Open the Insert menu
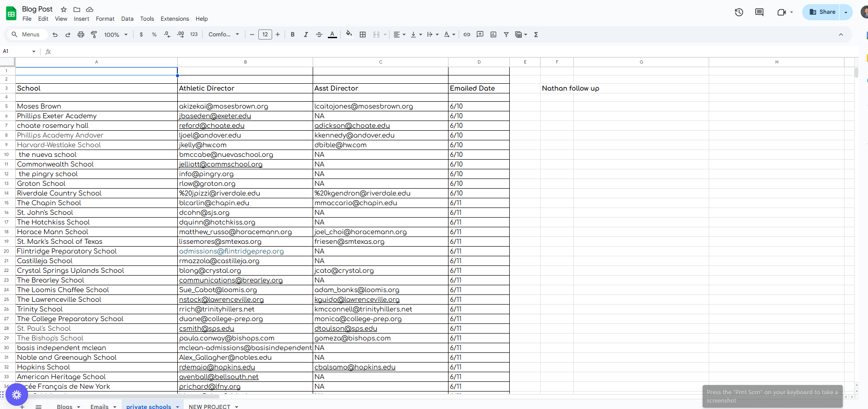Viewport: 868px width, 409px height. tap(82, 19)
